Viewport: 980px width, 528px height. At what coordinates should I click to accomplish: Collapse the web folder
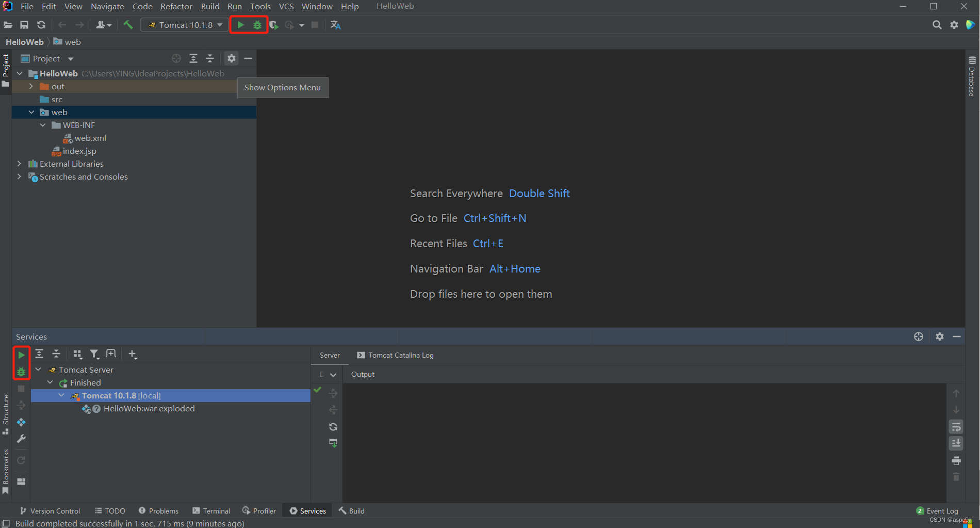31,112
